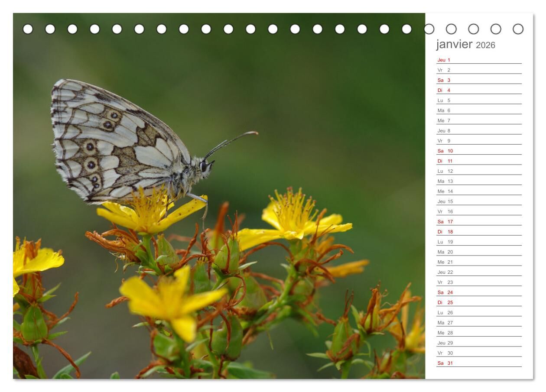
Task: Click the rightmost binding hole
Action: (x=518, y=29)
